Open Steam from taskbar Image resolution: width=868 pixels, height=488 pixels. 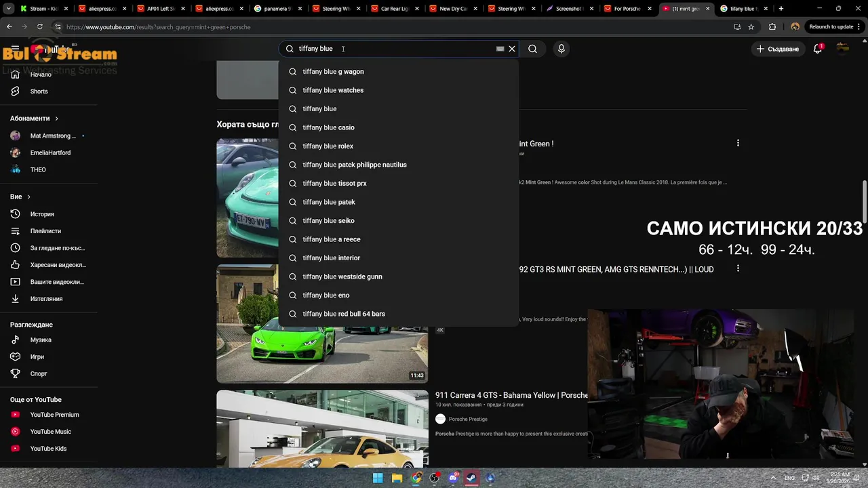pos(471,478)
